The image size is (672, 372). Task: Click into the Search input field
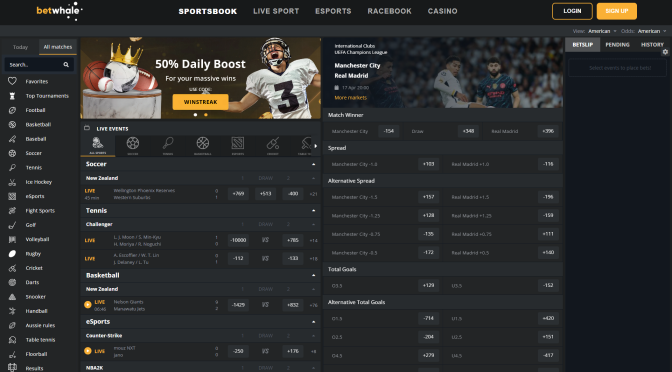point(34,65)
